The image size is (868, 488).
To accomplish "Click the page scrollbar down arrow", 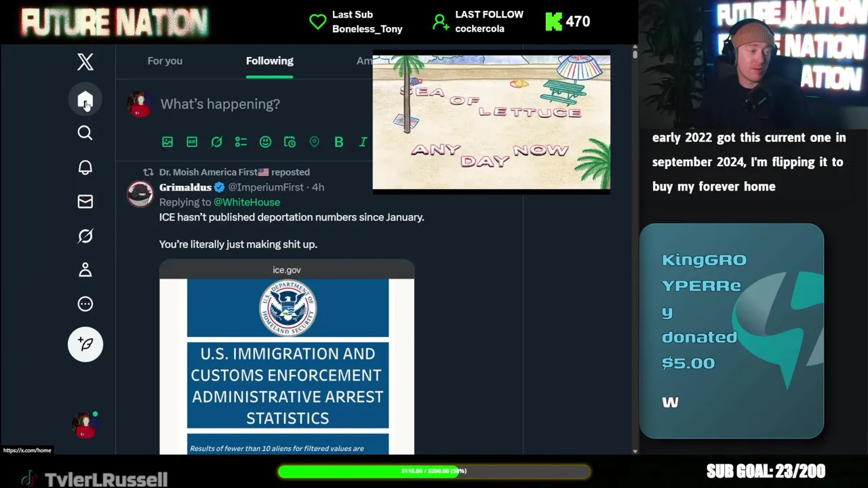I will [x=635, y=451].
